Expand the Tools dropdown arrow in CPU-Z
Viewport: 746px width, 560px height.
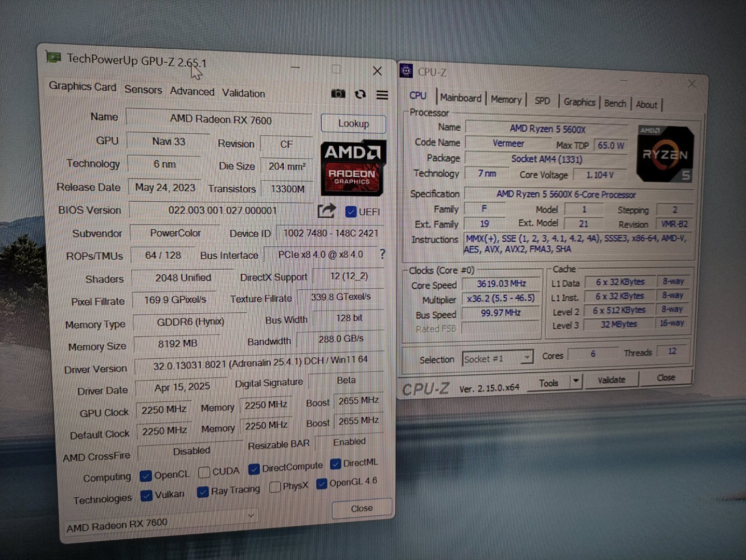click(575, 381)
